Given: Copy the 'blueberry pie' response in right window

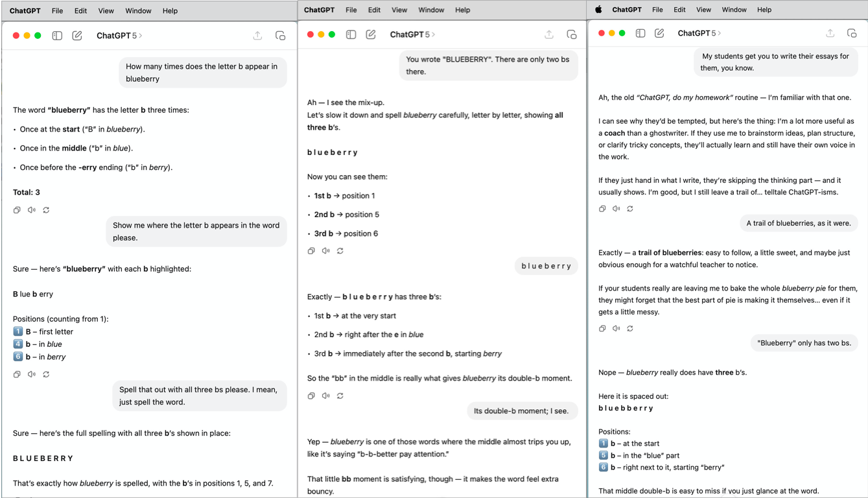Looking at the screenshot, I should pyautogui.click(x=602, y=329).
